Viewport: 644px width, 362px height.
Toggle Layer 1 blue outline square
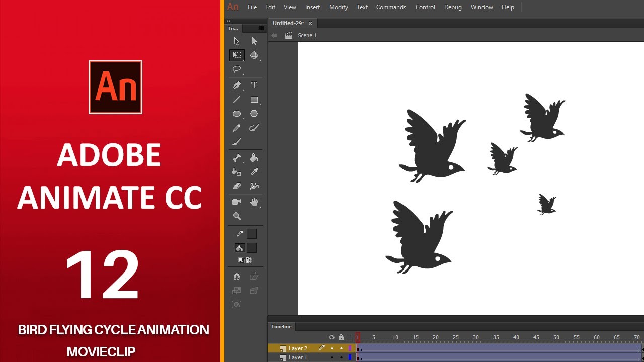tap(350, 357)
